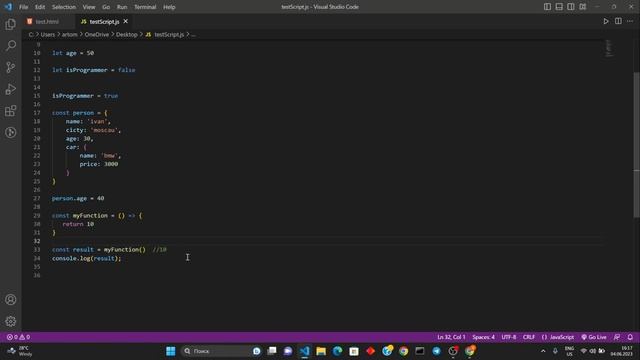Change the UTF-8 encoding

509,337
